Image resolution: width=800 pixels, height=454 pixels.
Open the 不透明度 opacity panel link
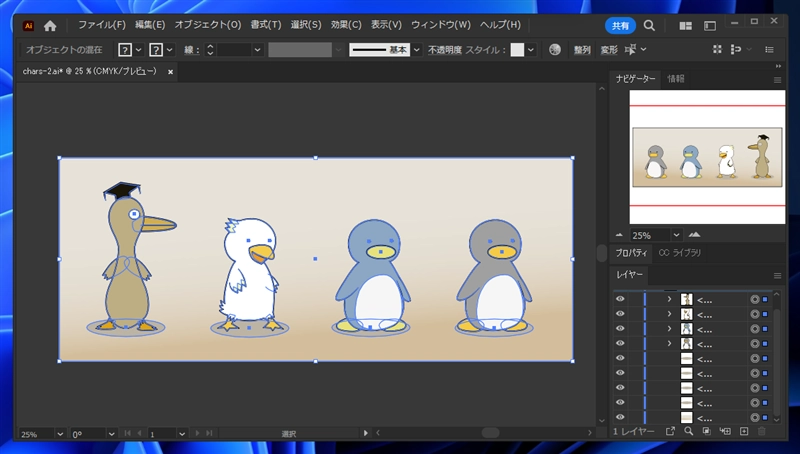pyautogui.click(x=444, y=50)
